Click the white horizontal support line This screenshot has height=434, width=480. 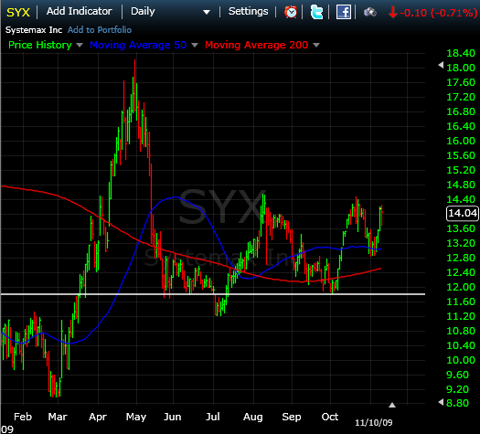point(213,294)
